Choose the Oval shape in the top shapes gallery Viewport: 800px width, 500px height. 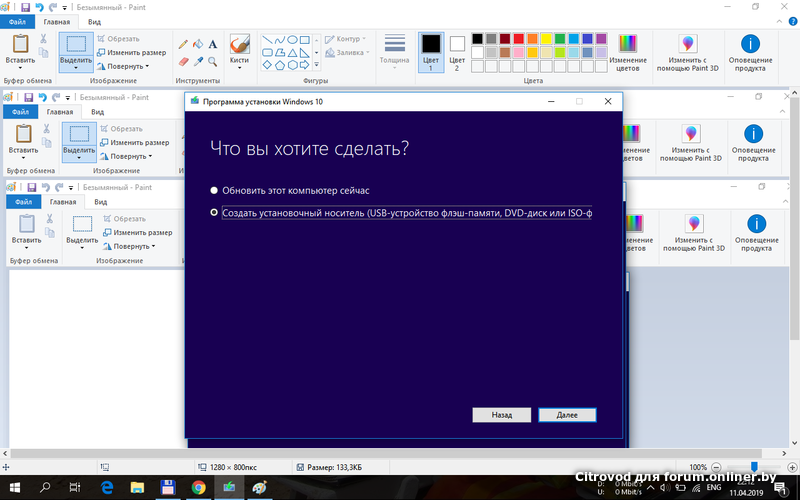click(292, 40)
